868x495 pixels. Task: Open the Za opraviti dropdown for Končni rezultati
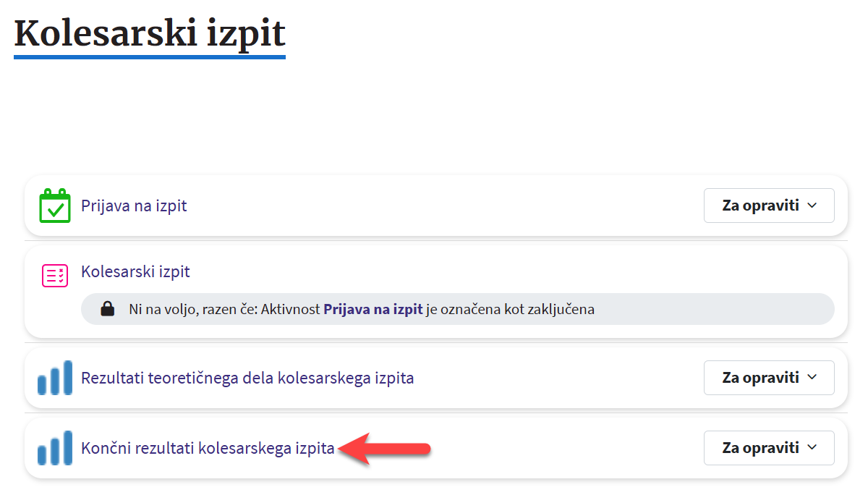(x=768, y=448)
